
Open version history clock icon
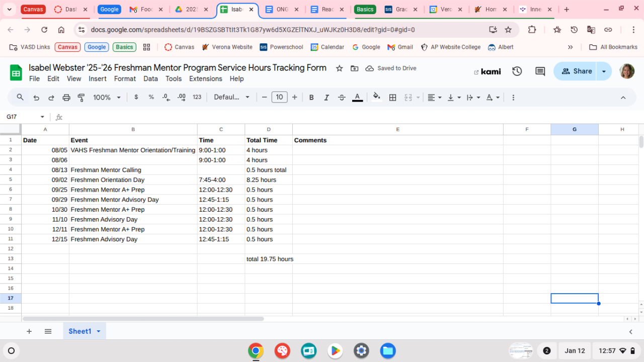(517, 71)
